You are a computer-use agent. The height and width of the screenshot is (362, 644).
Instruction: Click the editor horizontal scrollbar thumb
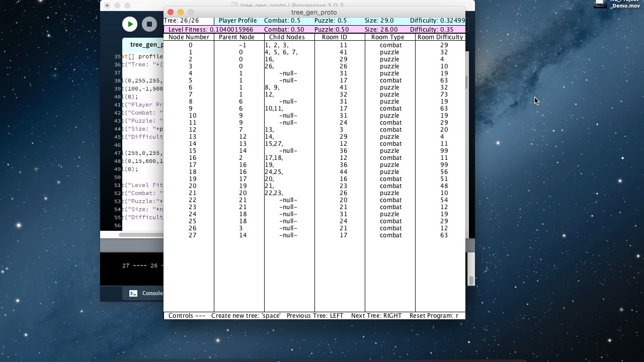point(142,235)
